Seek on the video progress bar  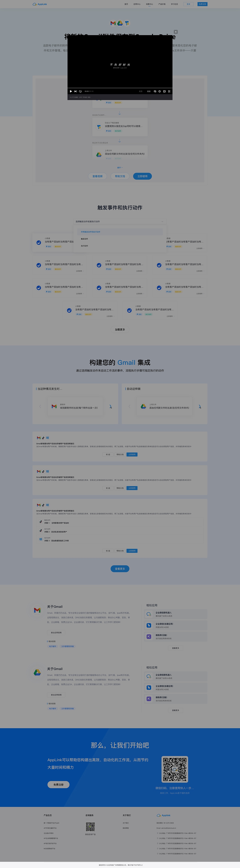(120, 88)
